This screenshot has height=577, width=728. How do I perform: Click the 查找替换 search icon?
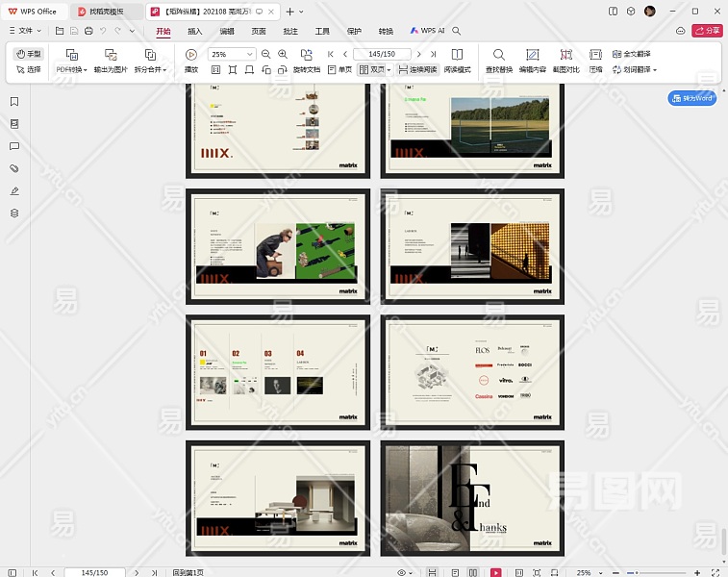coord(498,55)
